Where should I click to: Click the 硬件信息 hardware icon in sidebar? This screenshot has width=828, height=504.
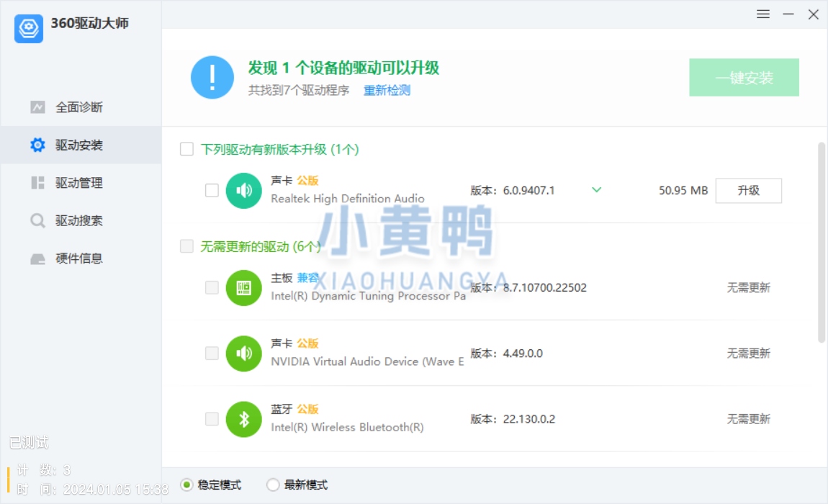click(37, 258)
